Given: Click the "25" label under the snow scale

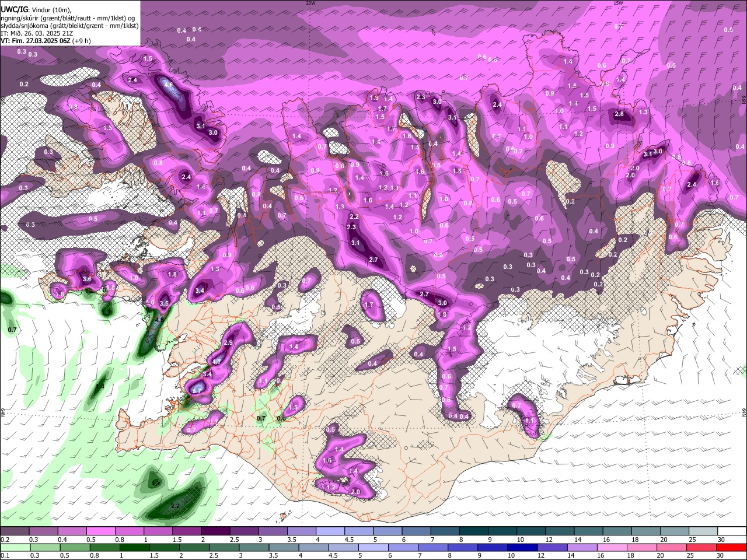Looking at the screenshot, I should 692,540.
